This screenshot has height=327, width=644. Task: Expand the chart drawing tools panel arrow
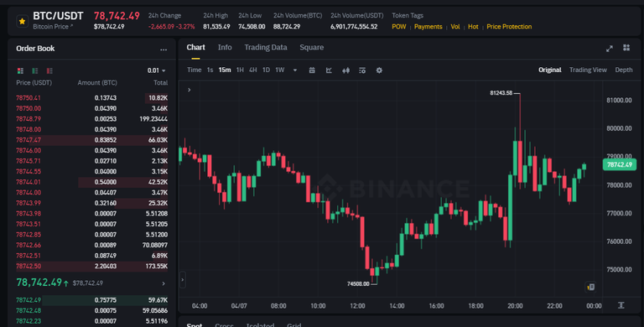tap(189, 90)
